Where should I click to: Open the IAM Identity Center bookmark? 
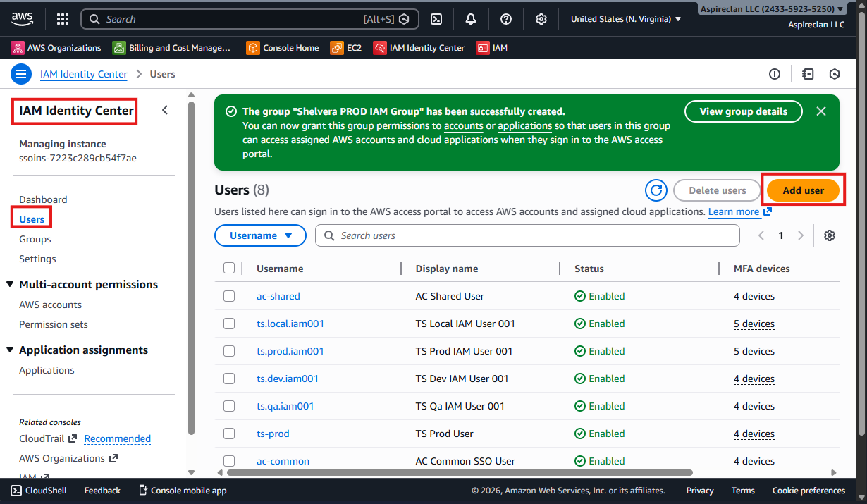pos(419,48)
